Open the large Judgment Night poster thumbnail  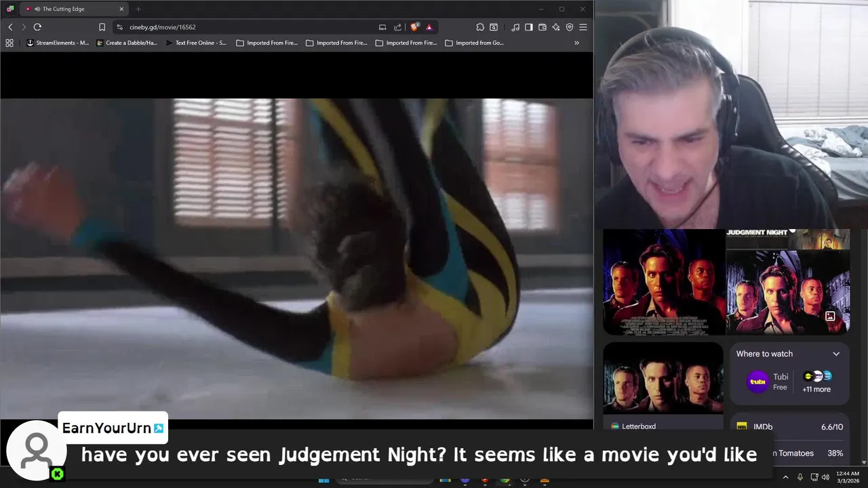663,282
